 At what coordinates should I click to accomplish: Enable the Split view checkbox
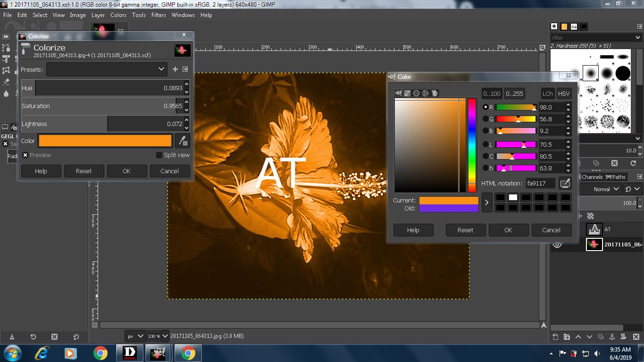pos(159,155)
